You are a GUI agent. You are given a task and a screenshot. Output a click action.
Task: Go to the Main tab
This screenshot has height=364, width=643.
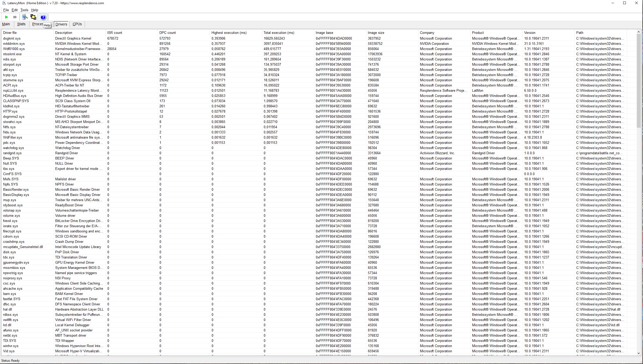(x=6, y=24)
